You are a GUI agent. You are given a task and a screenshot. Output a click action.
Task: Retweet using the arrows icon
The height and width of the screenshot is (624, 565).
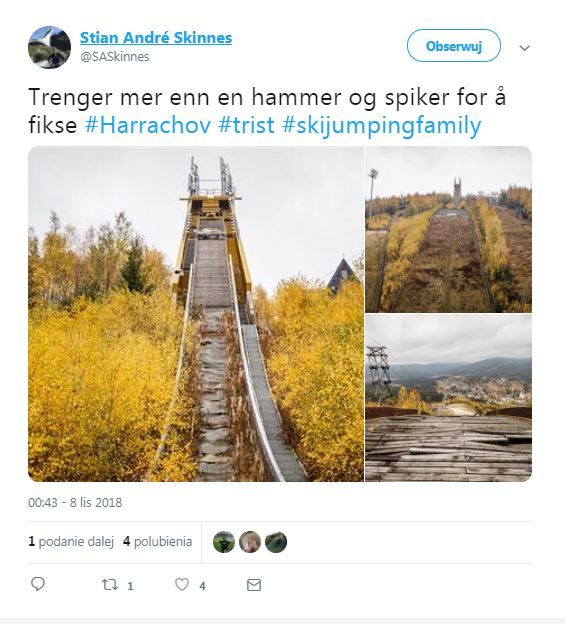coord(109,585)
